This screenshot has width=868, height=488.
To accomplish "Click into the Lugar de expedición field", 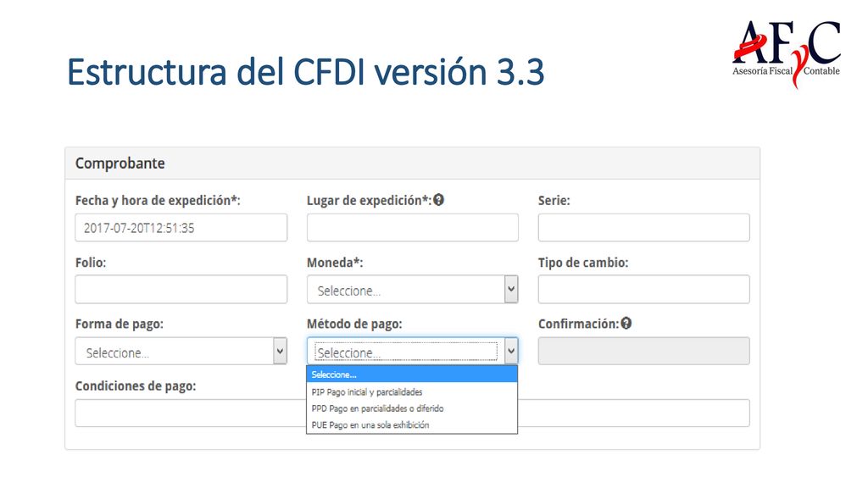I will pyautogui.click(x=413, y=227).
